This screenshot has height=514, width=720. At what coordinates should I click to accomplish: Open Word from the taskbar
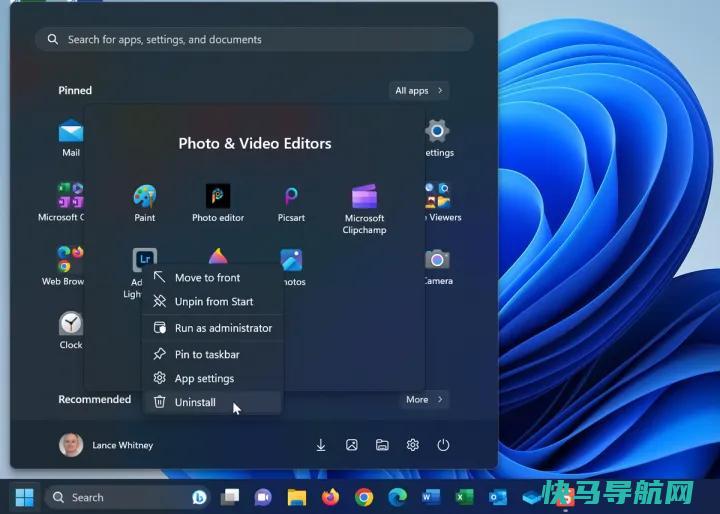coord(431,497)
